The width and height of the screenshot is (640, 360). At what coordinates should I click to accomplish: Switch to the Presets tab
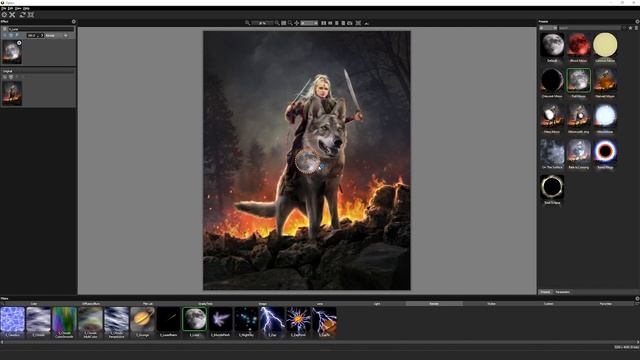point(545,292)
